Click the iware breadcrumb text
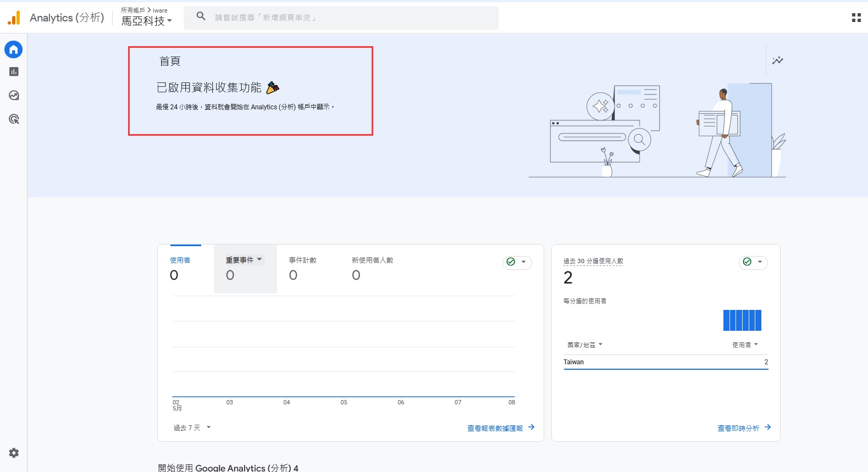Image resolution: width=868 pixels, height=472 pixels. 160,10
